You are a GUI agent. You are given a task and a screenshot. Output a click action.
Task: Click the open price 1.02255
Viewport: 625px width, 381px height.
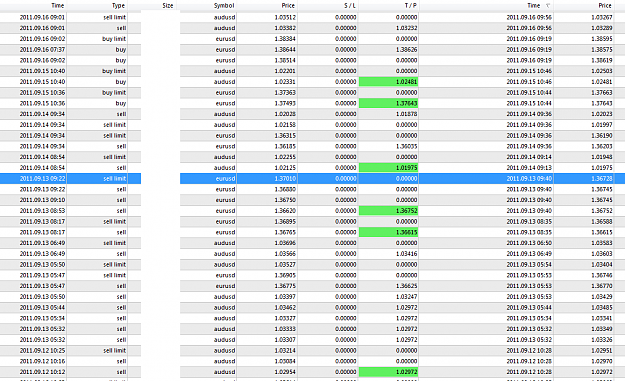(285, 157)
